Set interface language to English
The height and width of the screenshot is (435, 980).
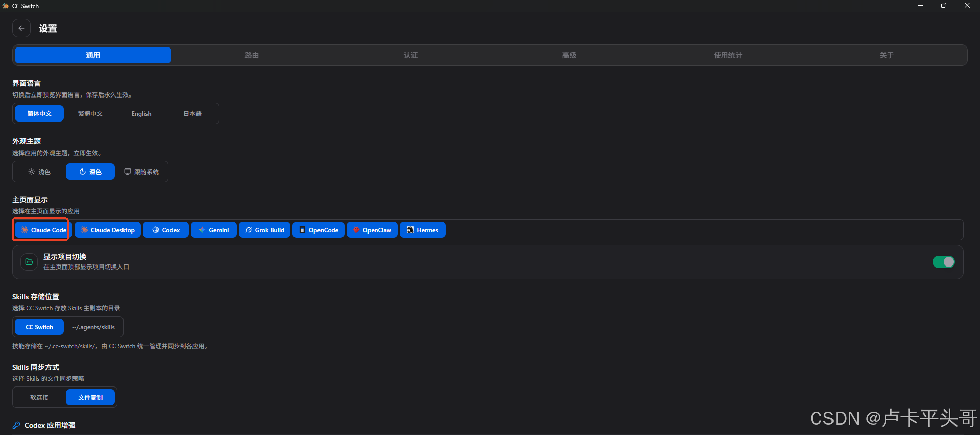pyautogui.click(x=141, y=113)
